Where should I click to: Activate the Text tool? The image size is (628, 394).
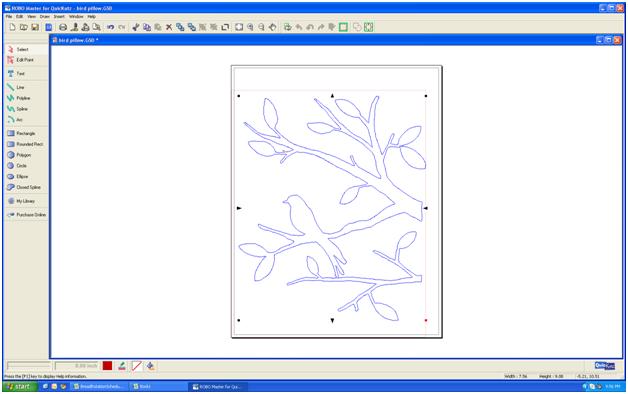pos(26,74)
